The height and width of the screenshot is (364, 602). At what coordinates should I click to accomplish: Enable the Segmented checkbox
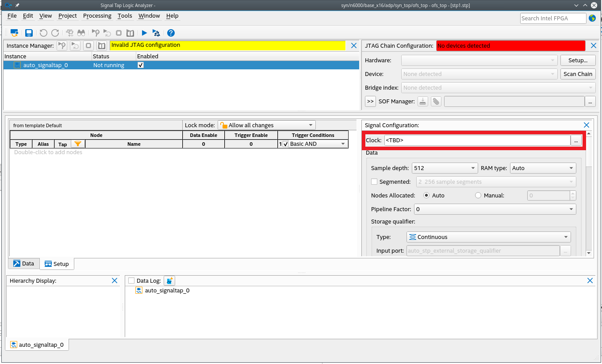[374, 182]
